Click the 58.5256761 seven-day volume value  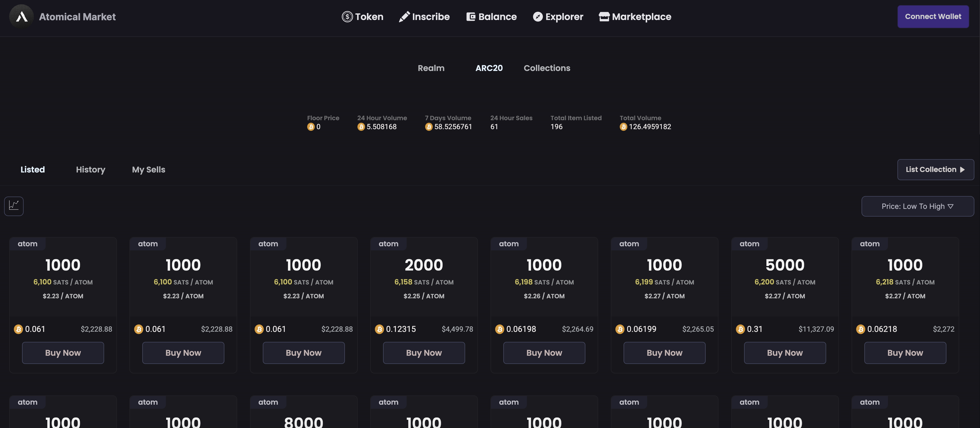(453, 127)
